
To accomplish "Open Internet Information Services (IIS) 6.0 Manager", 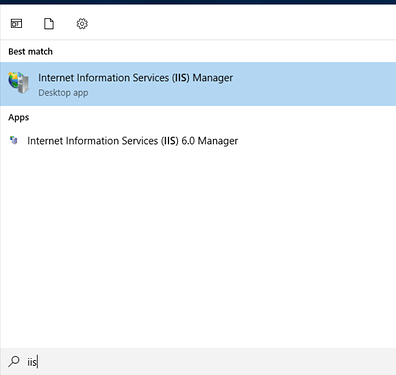I will [x=198, y=141].
